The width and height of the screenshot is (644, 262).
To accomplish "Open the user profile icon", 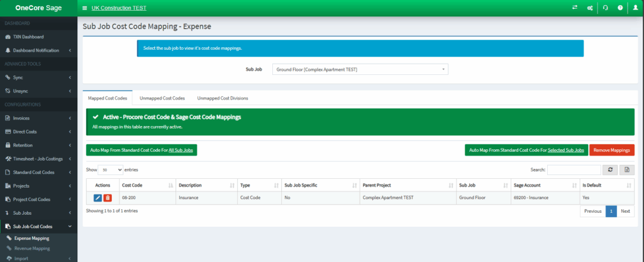I will [635, 8].
